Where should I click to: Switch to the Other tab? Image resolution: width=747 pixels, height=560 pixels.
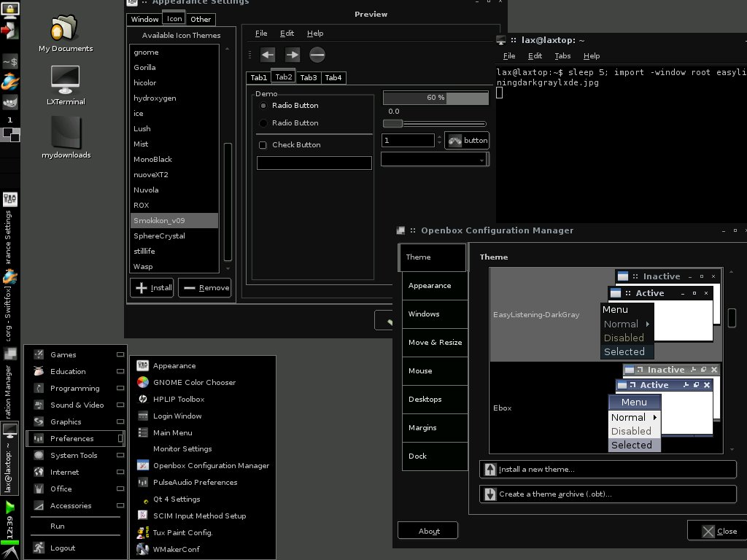coord(201,19)
